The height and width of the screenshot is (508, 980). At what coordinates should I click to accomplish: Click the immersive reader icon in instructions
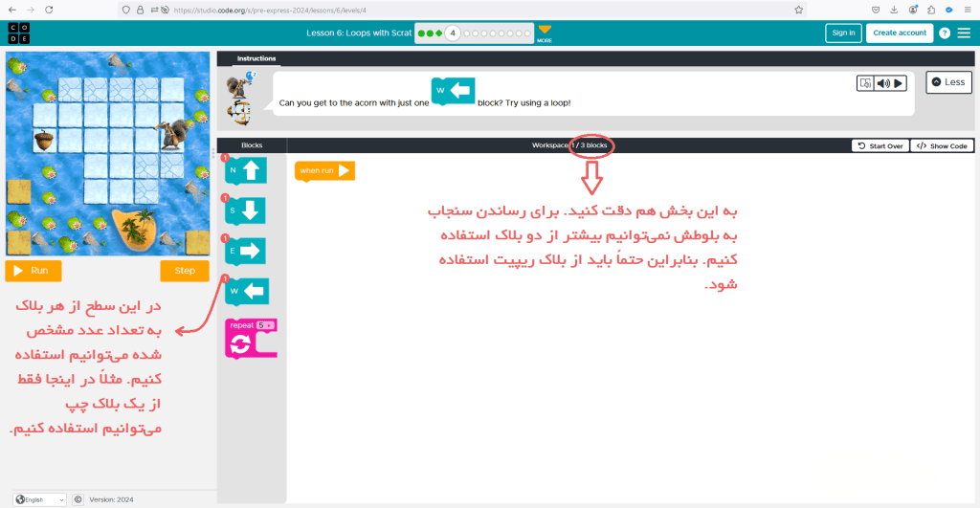[x=865, y=83]
